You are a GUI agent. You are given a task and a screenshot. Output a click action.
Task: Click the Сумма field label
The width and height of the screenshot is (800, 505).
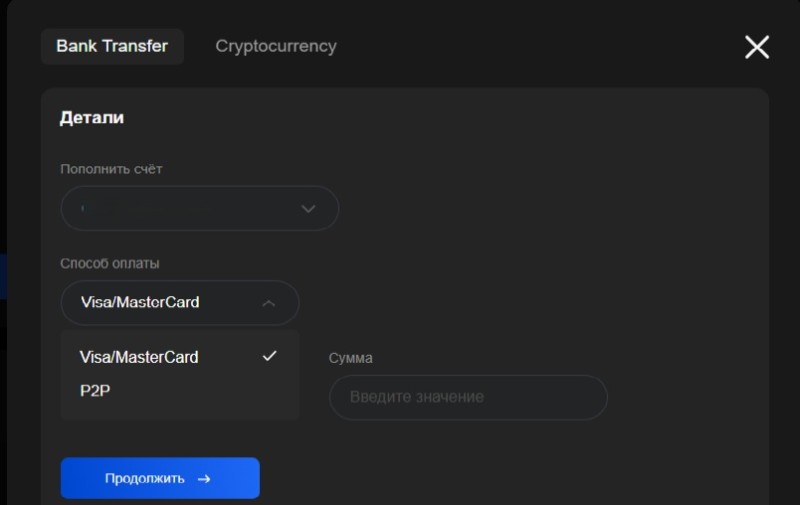pos(350,358)
